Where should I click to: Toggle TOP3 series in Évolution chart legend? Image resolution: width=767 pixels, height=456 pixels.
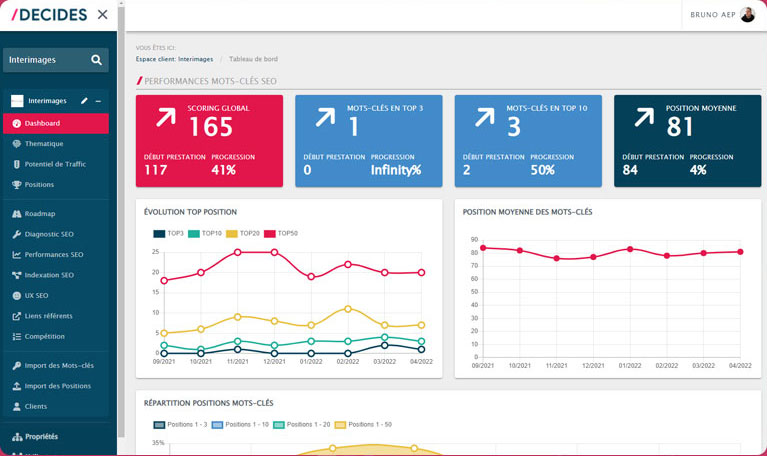click(x=160, y=233)
